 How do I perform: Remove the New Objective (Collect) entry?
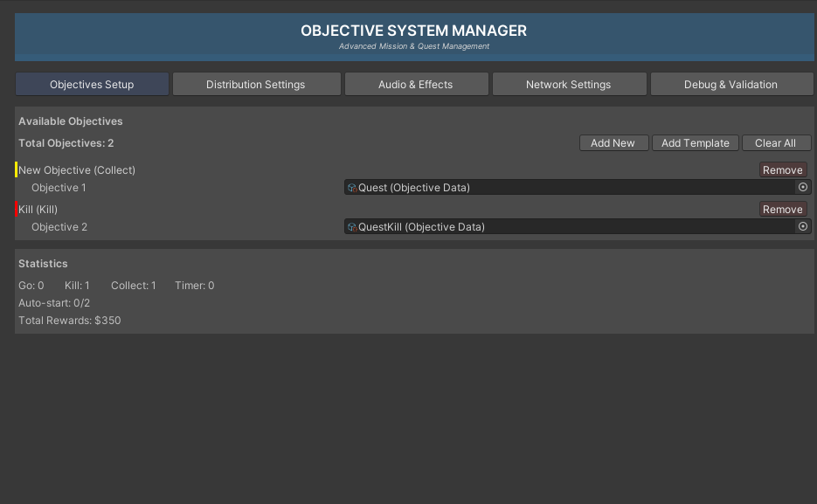[x=782, y=169]
